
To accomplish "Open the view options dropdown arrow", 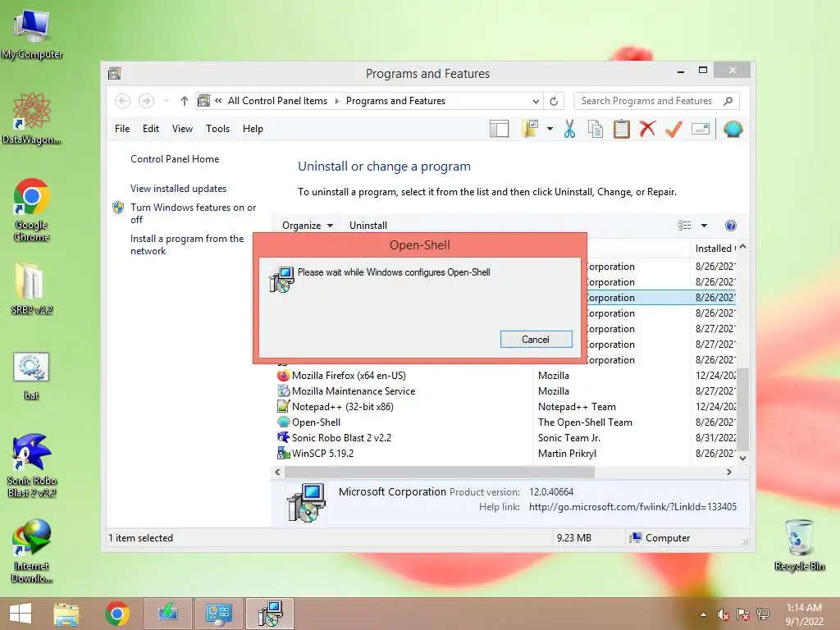I will (x=704, y=226).
